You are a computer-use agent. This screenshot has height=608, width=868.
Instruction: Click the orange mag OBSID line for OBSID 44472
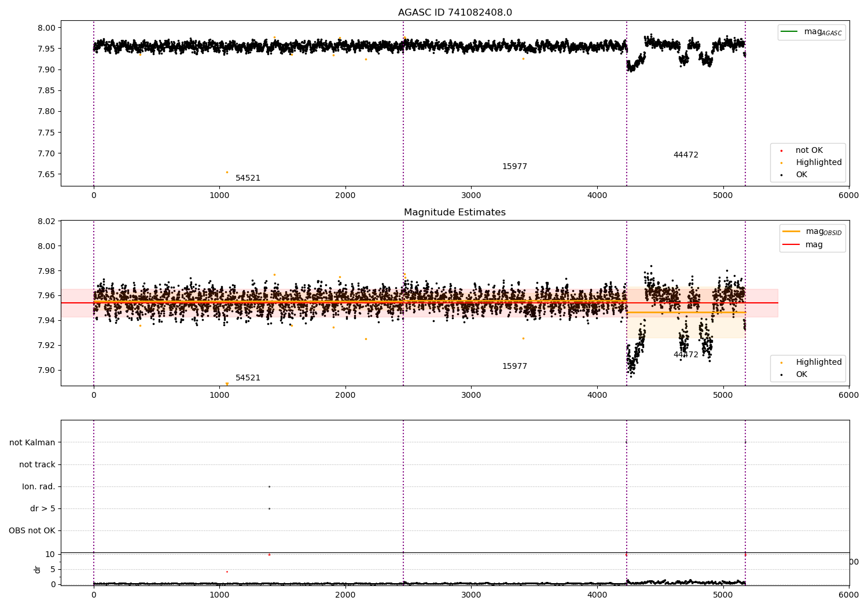pyautogui.click(x=686, y=313)
